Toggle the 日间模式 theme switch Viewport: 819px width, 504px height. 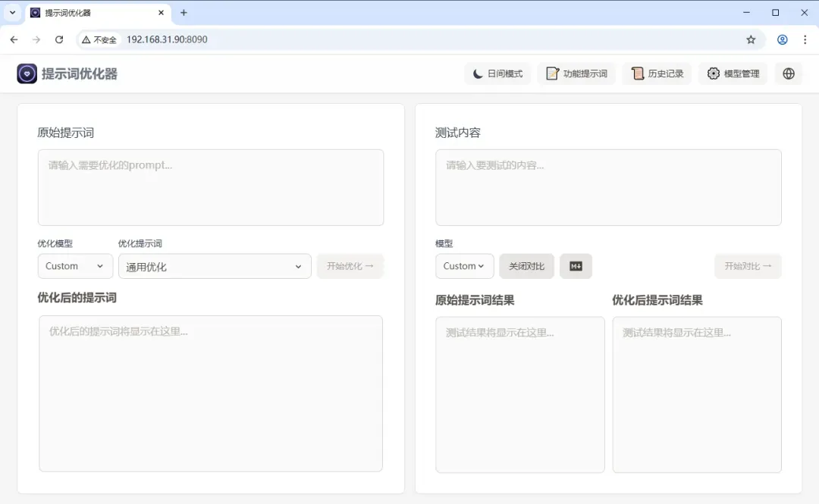[497, 74]
